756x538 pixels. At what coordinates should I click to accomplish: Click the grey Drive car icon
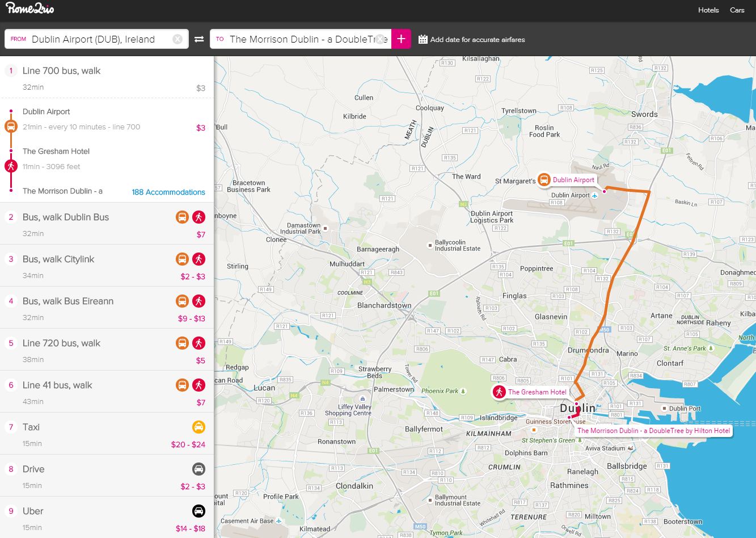[x=198, y=469]
